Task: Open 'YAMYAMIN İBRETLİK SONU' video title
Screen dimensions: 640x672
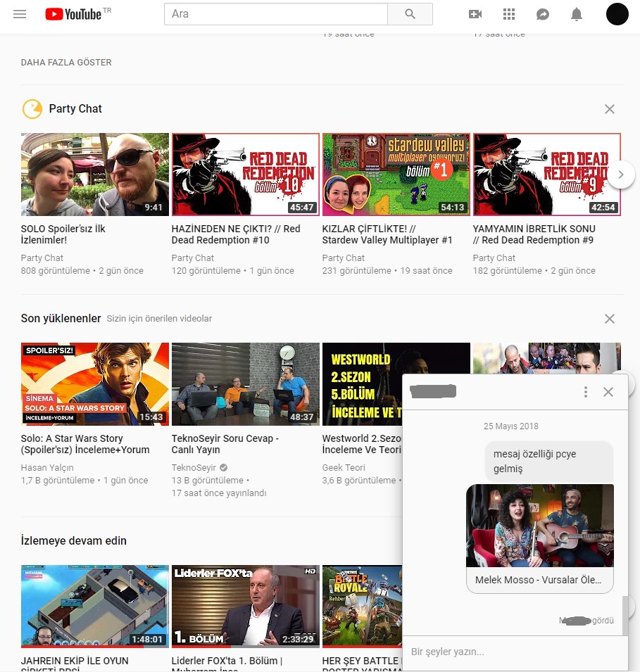Action: point(534,234)
